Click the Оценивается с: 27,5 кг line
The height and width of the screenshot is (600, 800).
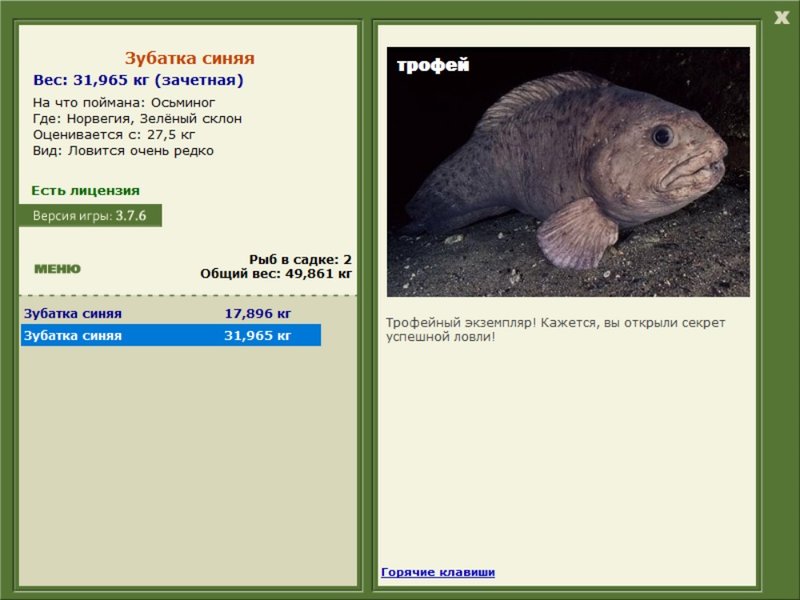tap(114, 135)
